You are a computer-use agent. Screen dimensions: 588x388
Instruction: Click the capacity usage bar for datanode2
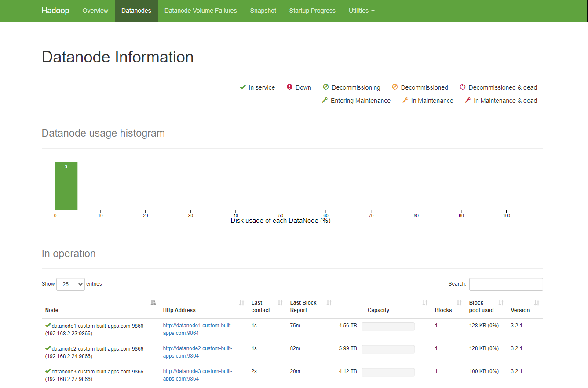[x=388, y=349]
